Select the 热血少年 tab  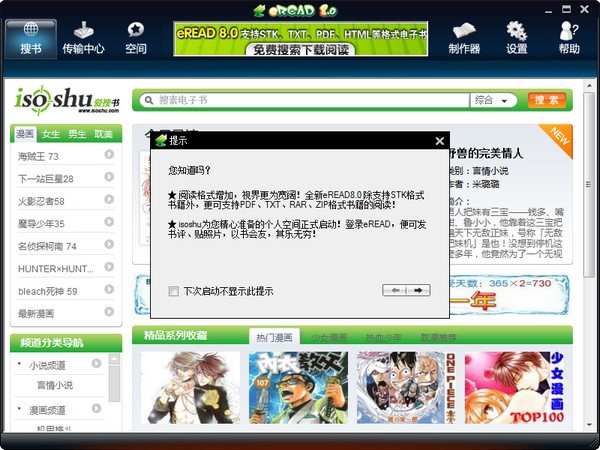tap(383, 337)
